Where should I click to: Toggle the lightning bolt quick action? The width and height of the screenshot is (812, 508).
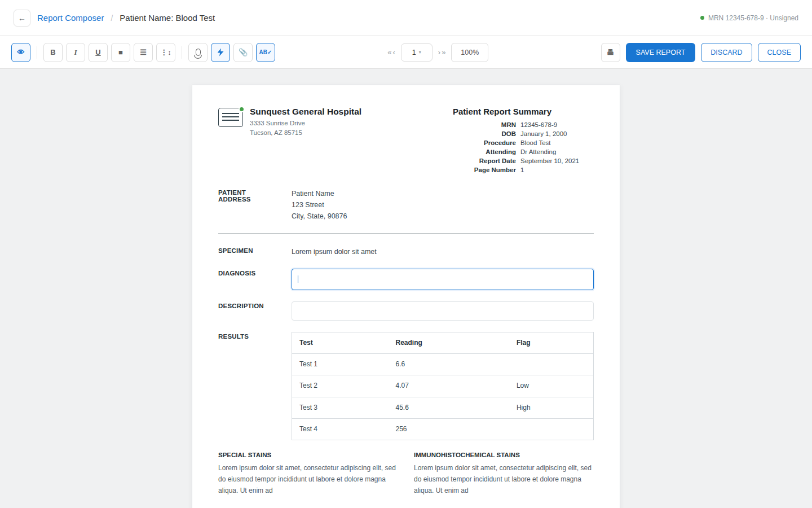[220, 52]
